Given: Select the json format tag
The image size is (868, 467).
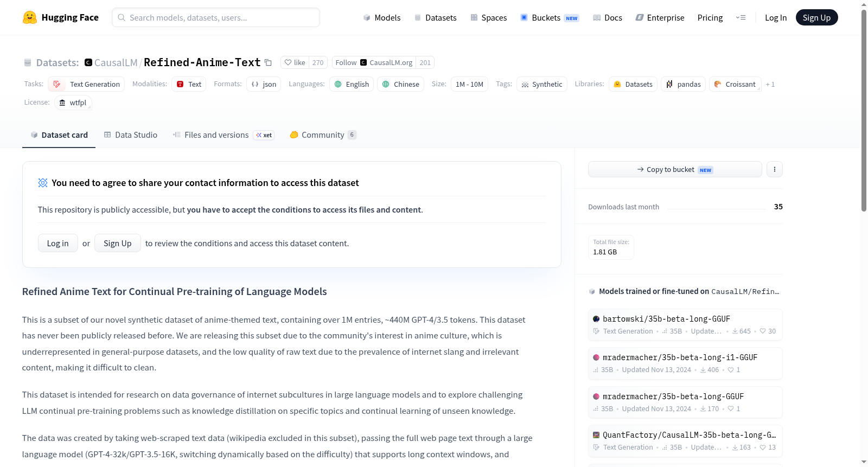Looking at the screenshot, I should (264, 84).
